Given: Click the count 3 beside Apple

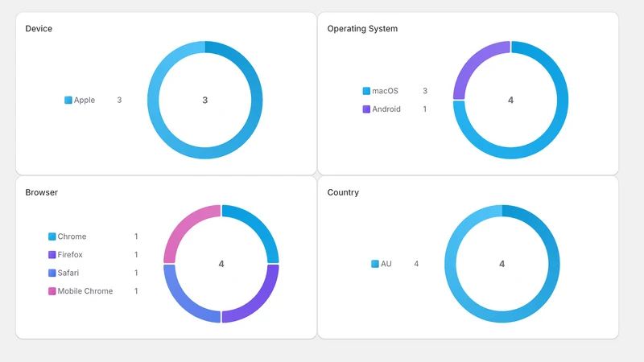Looking at the screenshot, I should click(119, 100).
